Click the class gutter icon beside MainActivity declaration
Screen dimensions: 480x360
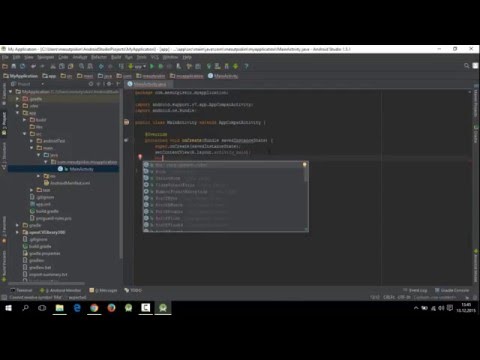tap(126, 122)
